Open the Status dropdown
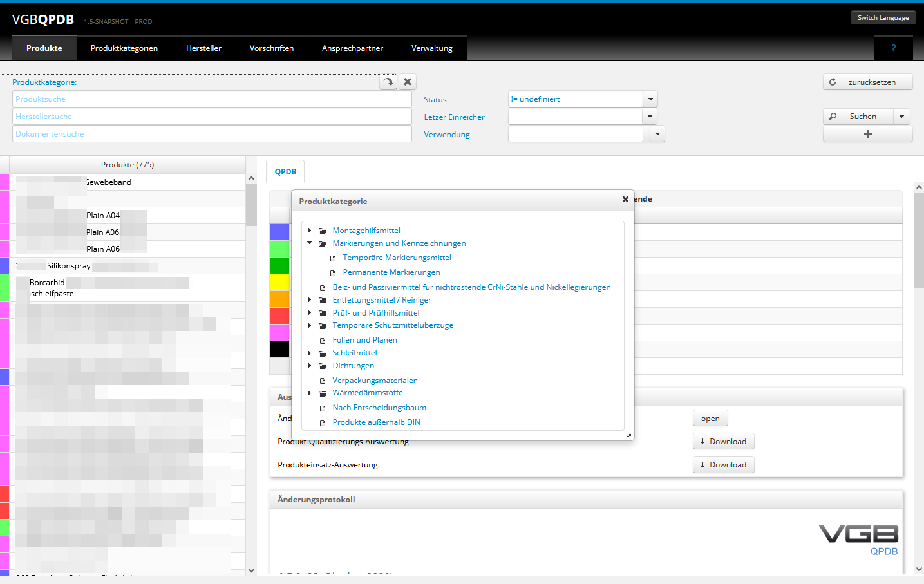The image size is (924, 584). pyautogui.click(x=650, y=99)
